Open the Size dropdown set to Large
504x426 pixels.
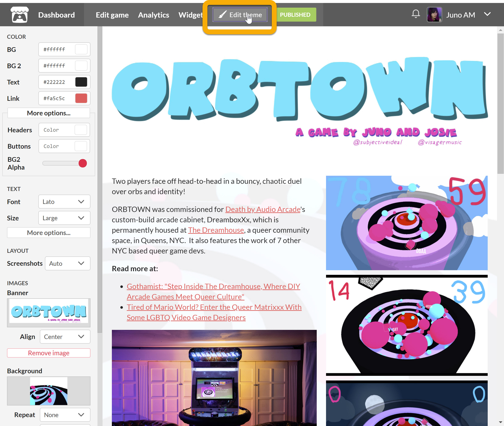point(64,218)
